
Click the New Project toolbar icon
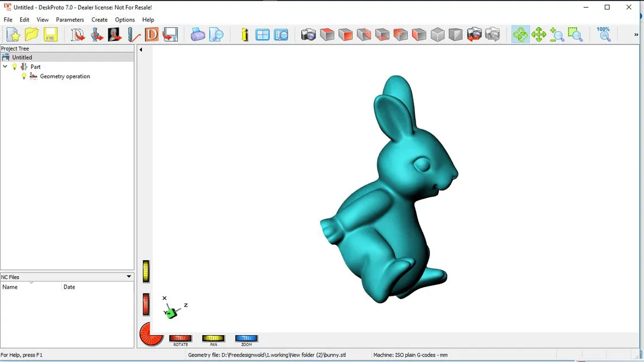coord(13,35)
